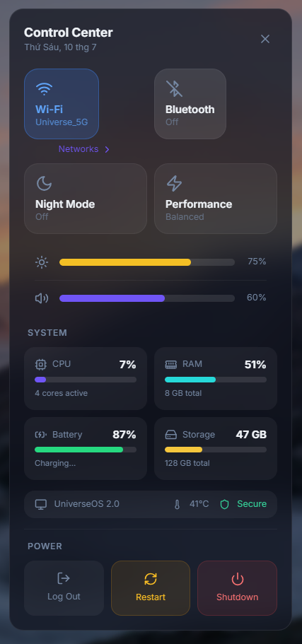The height and width of the screenshot is (644, 302).
Task: Click the thermometer temperature icon
Action: (177, 504)
